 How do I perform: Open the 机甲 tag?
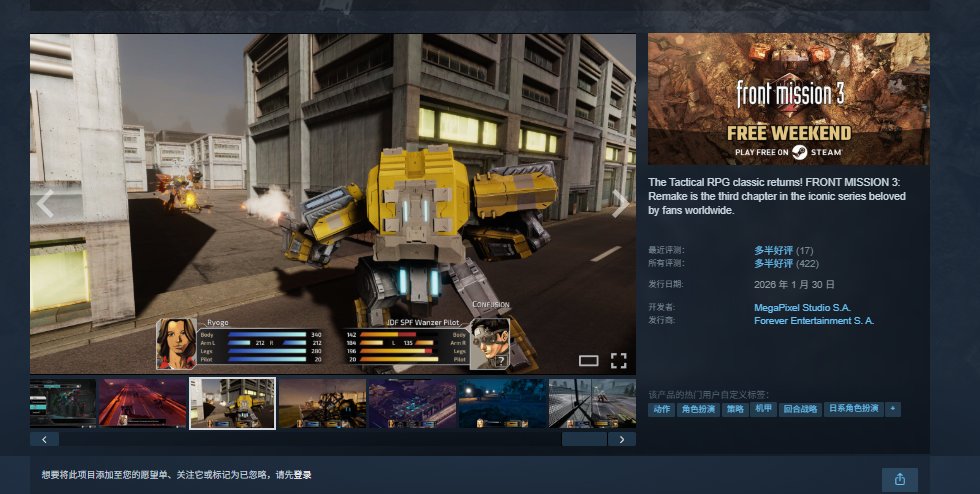[764, 409]
